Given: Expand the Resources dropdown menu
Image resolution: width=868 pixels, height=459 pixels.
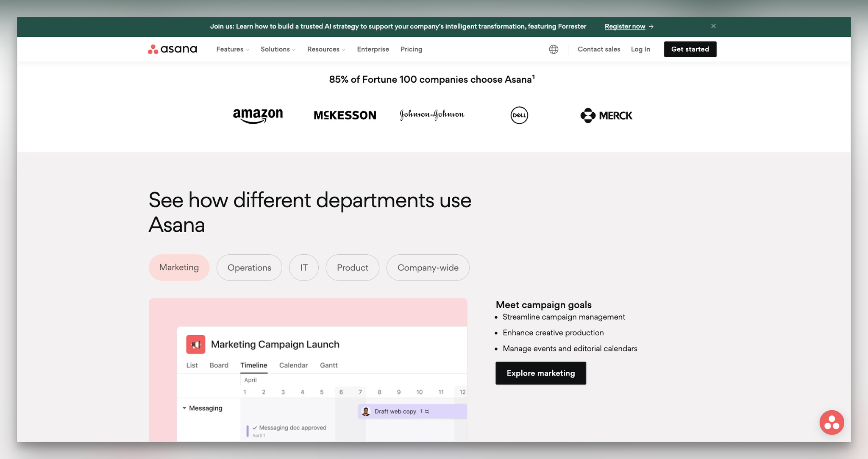Looking at the screenshot, I should 326,49.
